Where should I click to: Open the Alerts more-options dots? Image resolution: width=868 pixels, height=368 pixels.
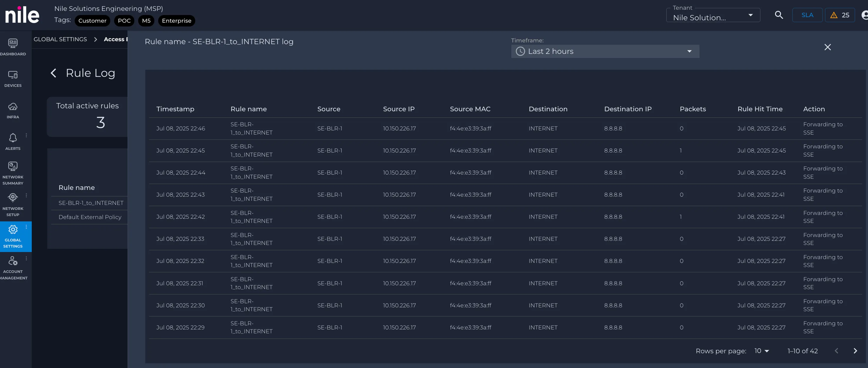pos(26,135)
